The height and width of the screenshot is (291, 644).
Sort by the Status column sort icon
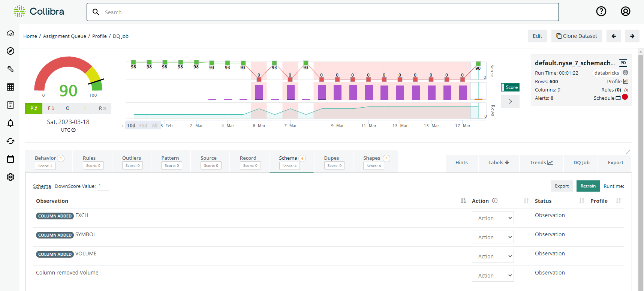point(582,201)
